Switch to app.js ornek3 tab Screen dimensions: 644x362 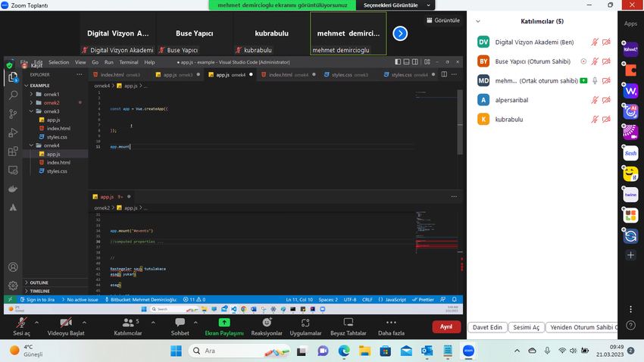pos(177,75)
